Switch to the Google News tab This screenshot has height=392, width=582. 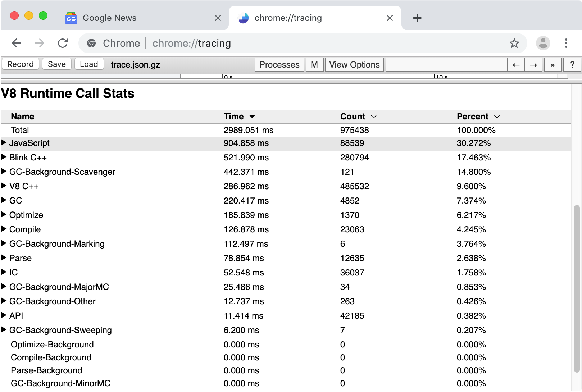tap(109, 18)
